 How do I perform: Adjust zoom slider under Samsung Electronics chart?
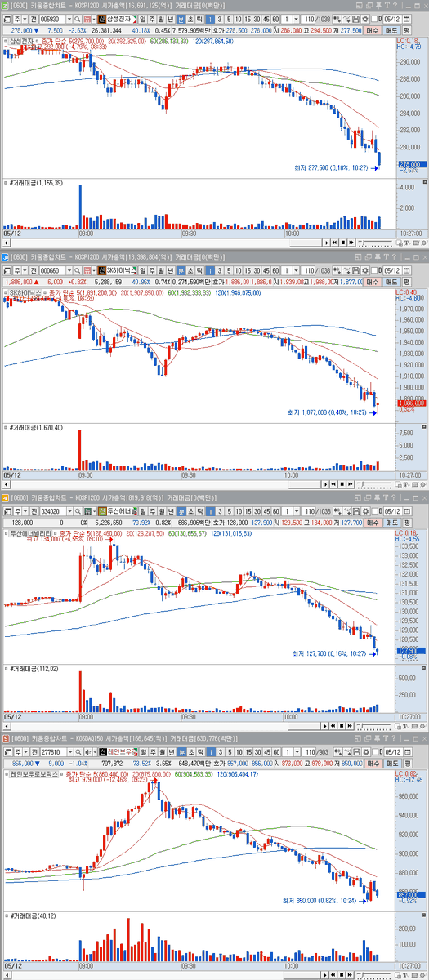[375, 243]
